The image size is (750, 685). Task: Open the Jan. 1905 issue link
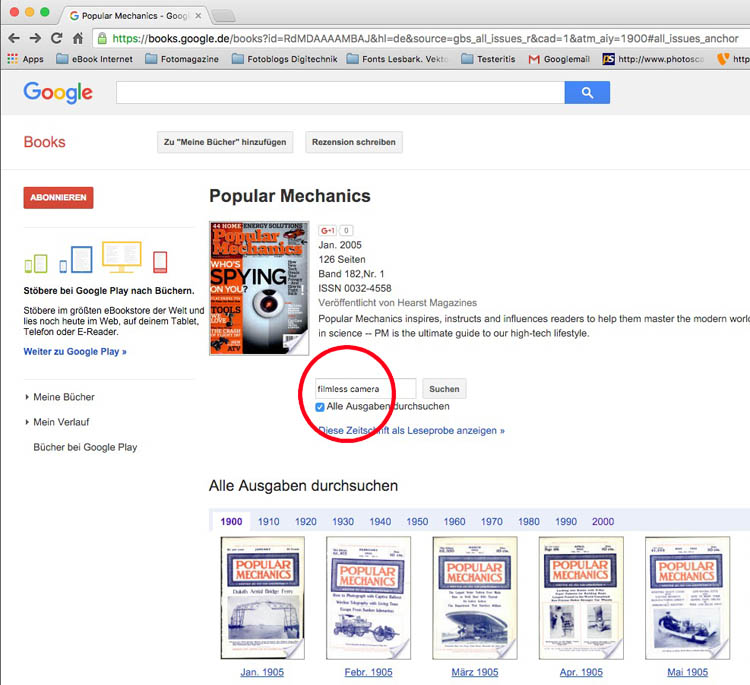click(262, 672)
